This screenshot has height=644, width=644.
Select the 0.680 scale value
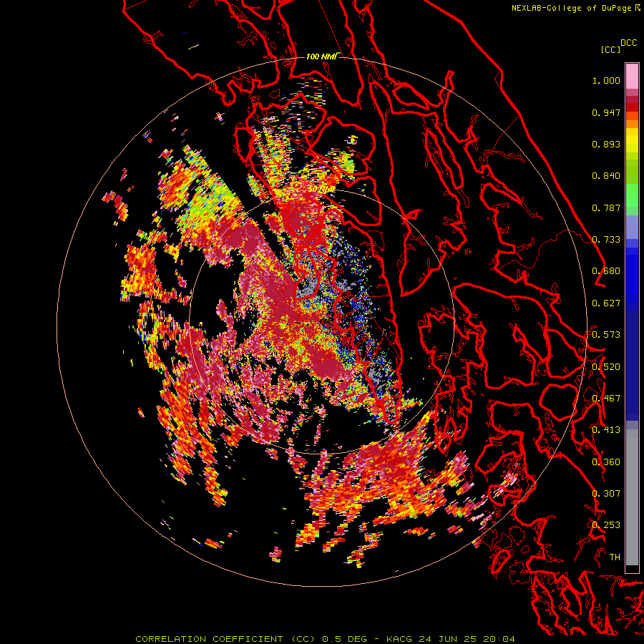click(606, 271)
